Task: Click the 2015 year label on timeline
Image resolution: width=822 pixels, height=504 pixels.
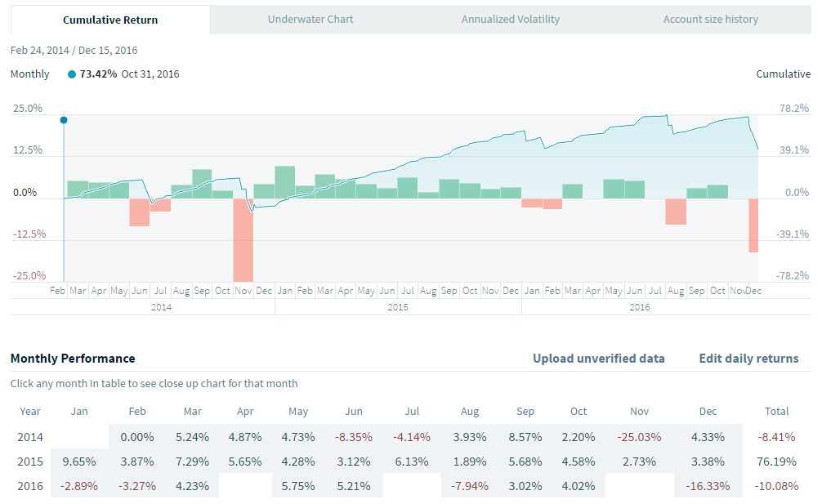Action: tap(398, 307)
